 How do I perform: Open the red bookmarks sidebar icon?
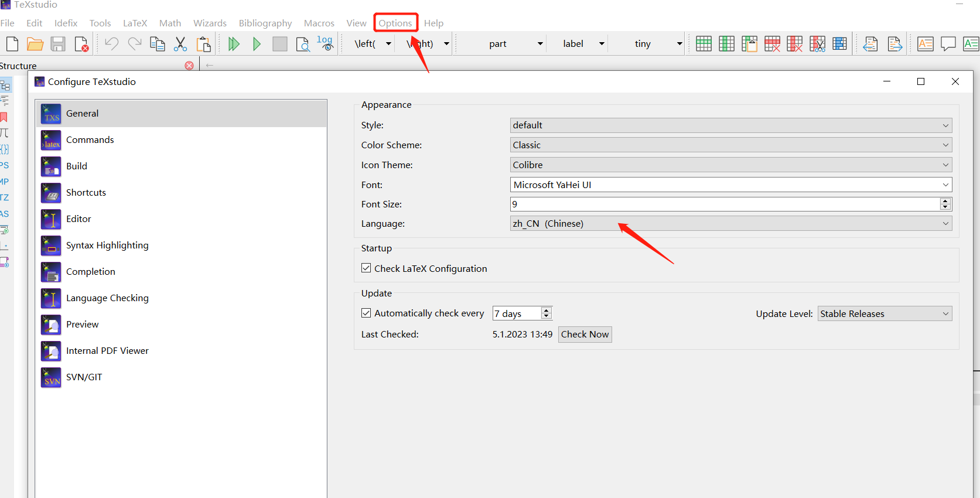pos(4,117)
